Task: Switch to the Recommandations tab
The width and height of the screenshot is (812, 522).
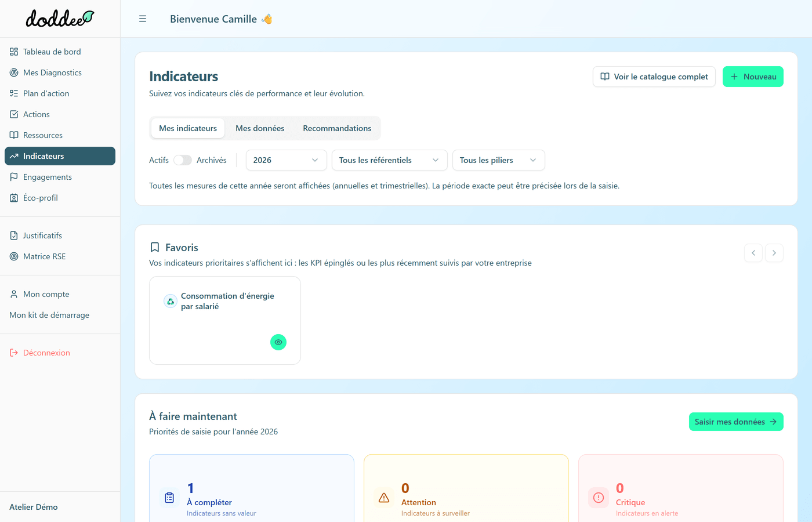Action: [x=337, y=128]
